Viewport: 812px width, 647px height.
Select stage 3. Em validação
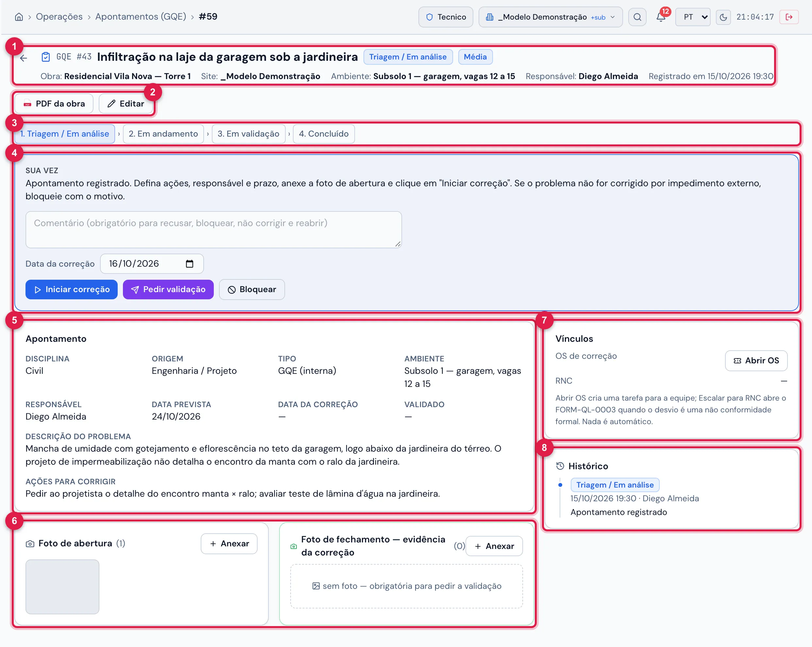point(248,134)
